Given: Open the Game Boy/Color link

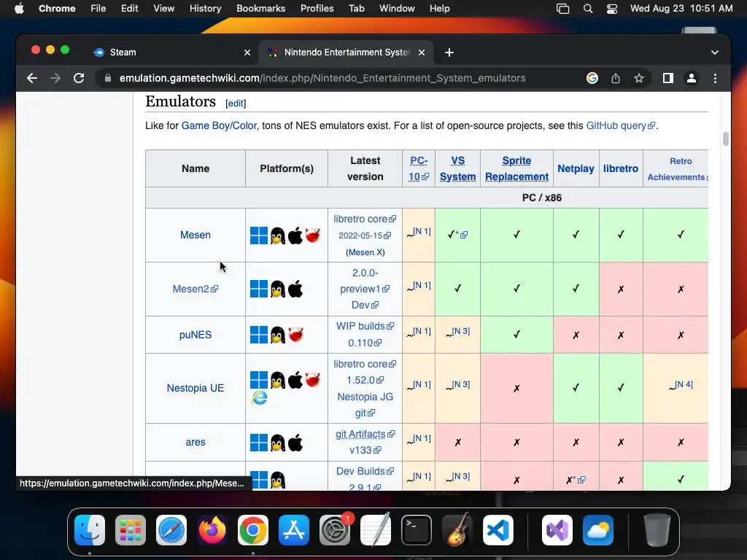Looking at the screenshot, I should (219, 125).
